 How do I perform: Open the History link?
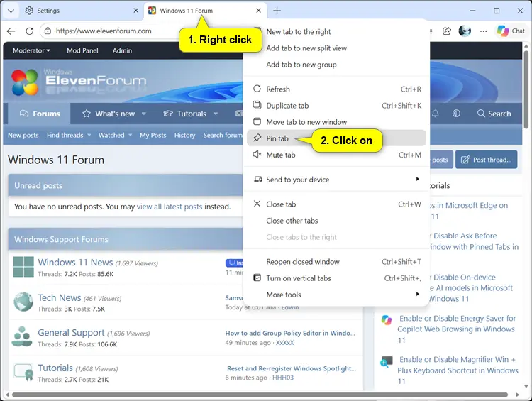click(x=184, y=135)
